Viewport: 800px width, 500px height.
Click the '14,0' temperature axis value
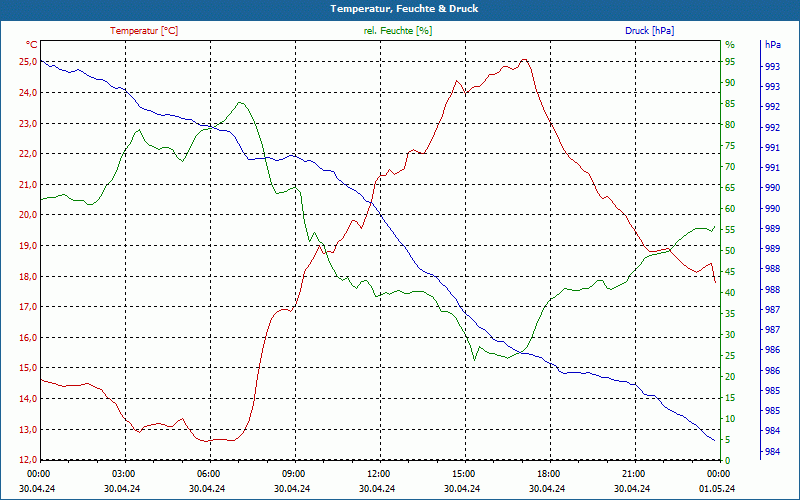point(29,398)
